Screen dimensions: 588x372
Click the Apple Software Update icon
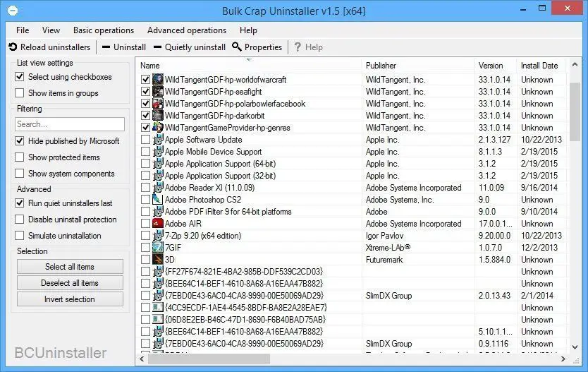click(158, 139)
